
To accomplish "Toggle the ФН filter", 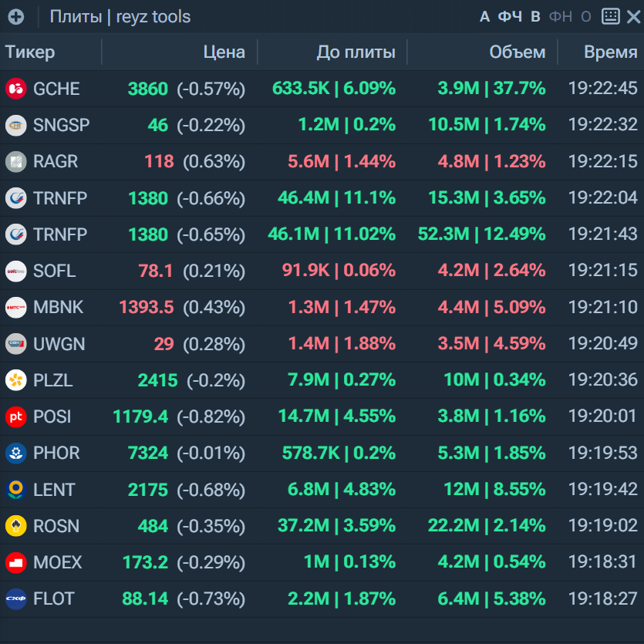I will tap(561, 17).
